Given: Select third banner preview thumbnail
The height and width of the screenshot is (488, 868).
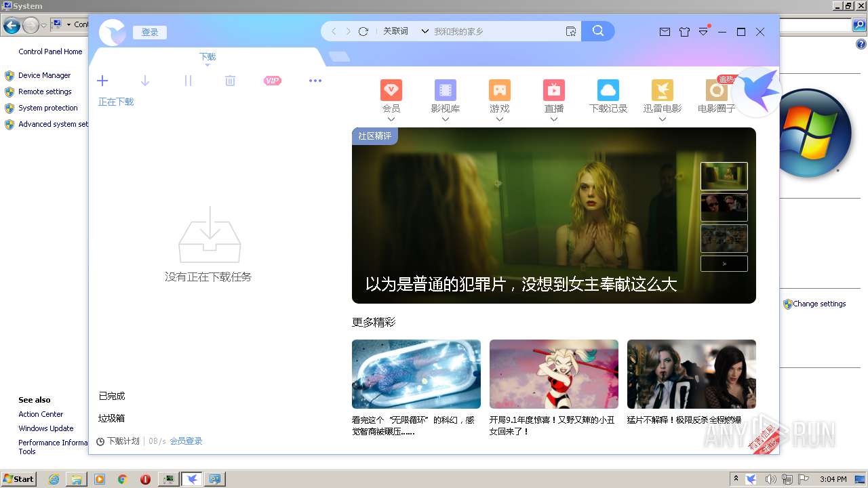Looking at the screenshot, I should [x=724, y=239].
